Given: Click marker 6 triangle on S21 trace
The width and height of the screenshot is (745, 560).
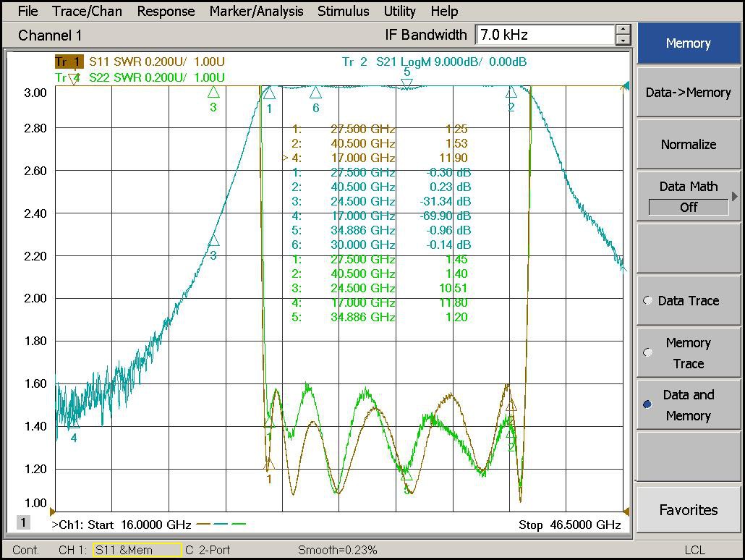Looking at the screenshot, I should point(315,93).
